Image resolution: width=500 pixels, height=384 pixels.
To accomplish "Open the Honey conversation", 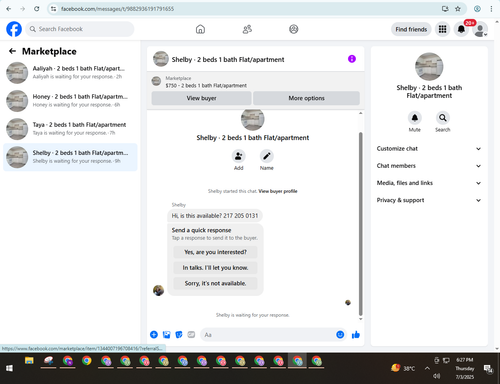I will click(70, 101).
